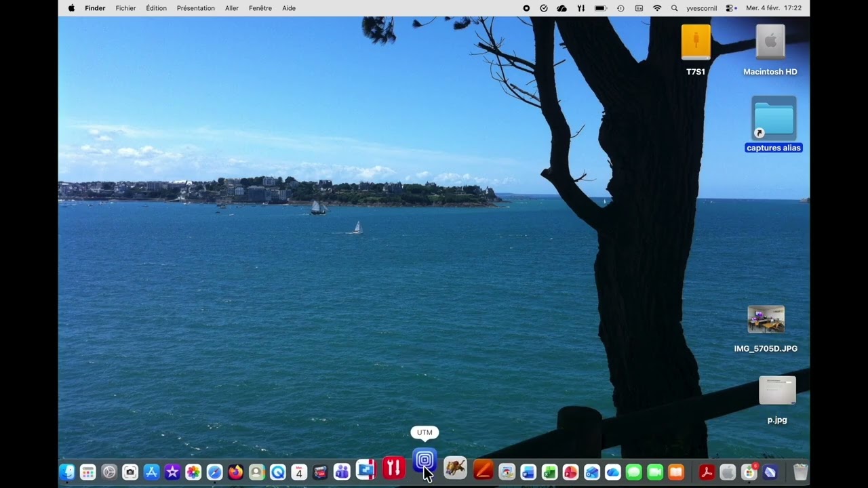The height and width of the screenshot is (488, 868).
Task: Open Microsoft PowerPoint in the Dock
Action: click(570, 472)
